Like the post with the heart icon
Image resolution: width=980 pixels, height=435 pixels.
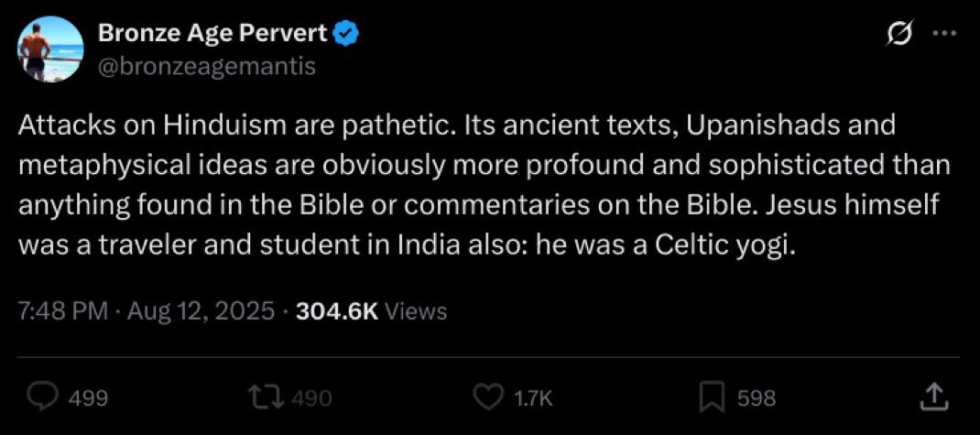[x=489, y=397]
